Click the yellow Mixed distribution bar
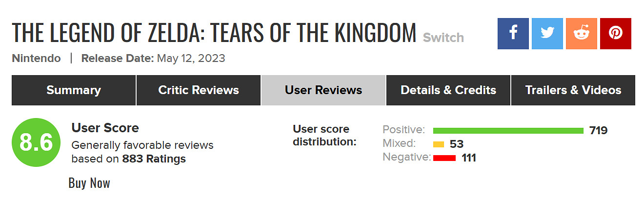 [x=439, y=144]
